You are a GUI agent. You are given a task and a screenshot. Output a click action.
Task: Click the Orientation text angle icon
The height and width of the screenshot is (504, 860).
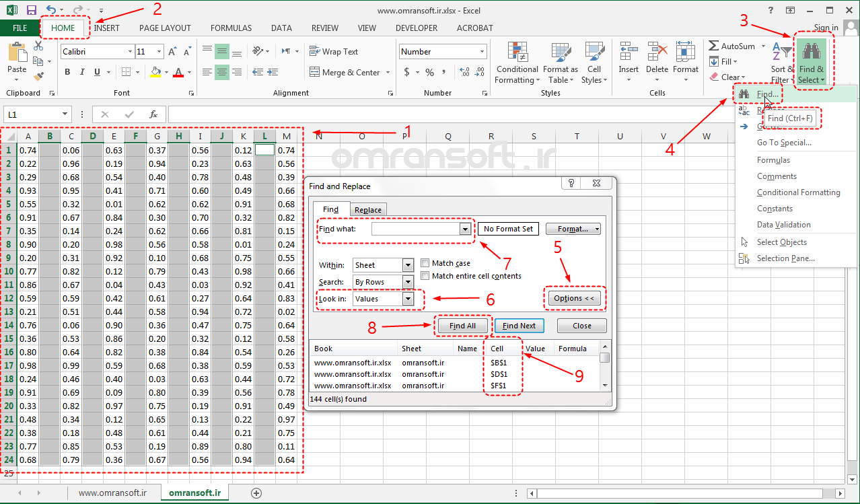pyautogui.click(x=257, y=52)
